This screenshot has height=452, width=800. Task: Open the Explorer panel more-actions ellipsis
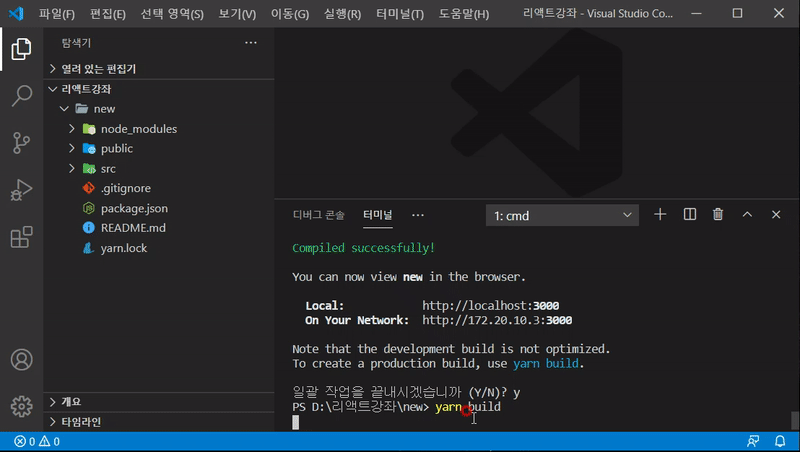point(251,43)
